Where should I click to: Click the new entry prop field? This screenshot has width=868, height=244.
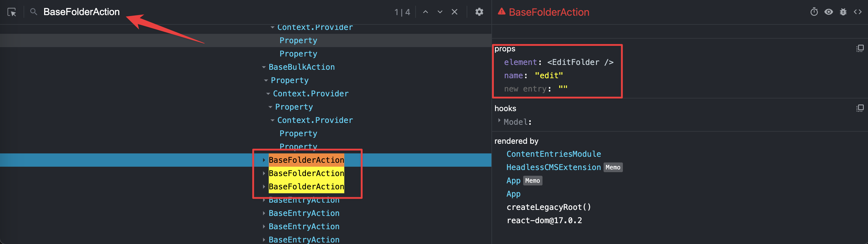coord(527,89)
